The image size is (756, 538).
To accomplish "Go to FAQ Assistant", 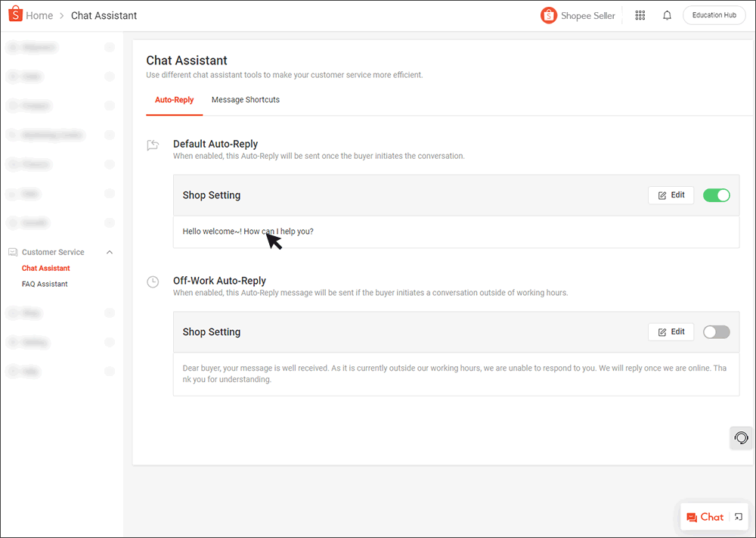I will tap(45, 283).
